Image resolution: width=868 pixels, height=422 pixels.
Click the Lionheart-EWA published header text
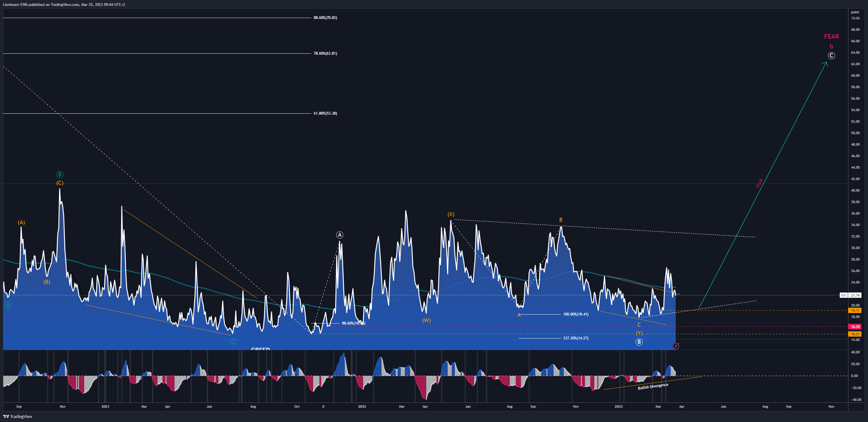pos(64,4)
